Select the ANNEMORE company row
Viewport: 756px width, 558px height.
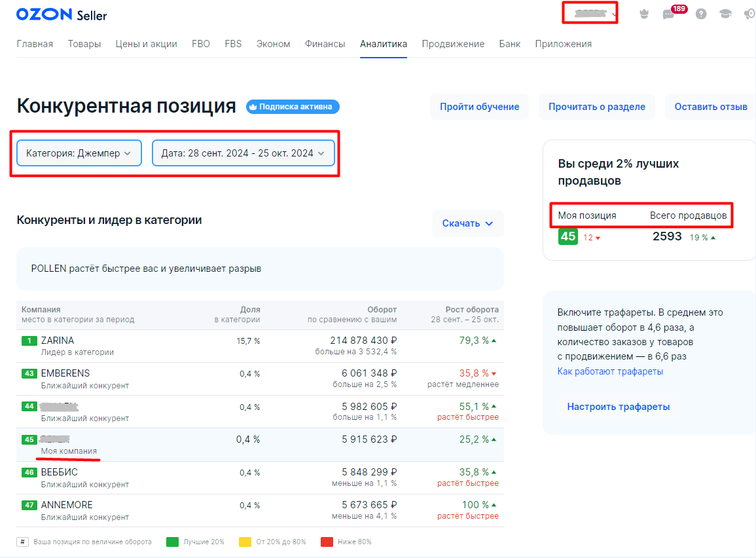260,511
